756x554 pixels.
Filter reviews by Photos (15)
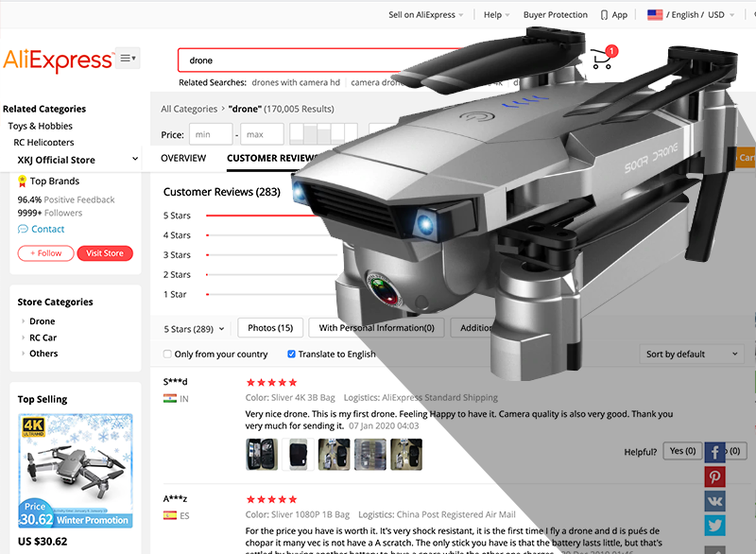tap(270, 328)
